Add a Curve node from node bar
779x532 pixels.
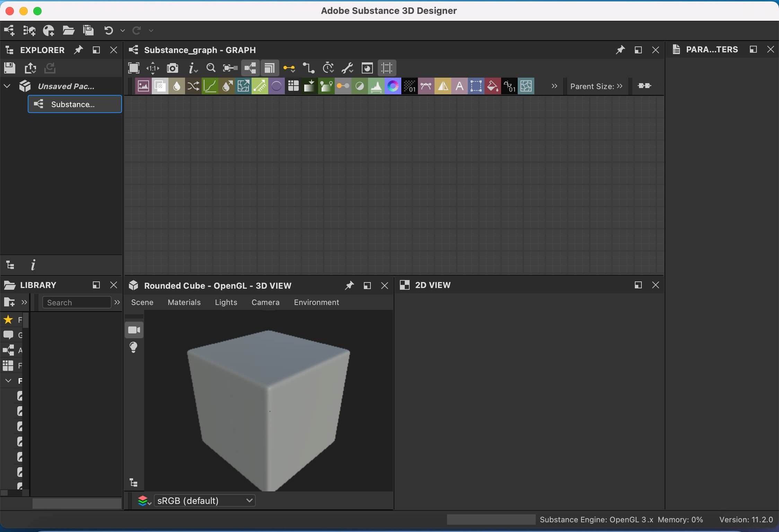pos(210,86)
